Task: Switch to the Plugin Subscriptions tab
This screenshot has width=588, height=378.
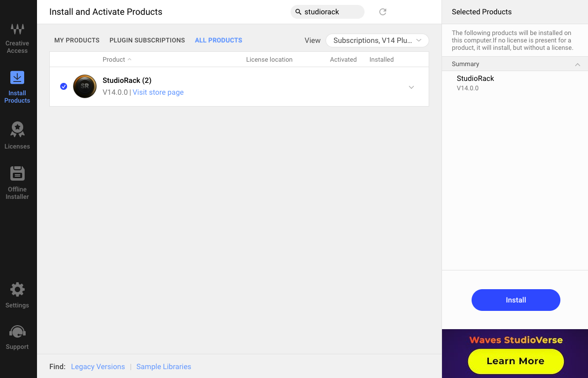Action: coord(147,40)
